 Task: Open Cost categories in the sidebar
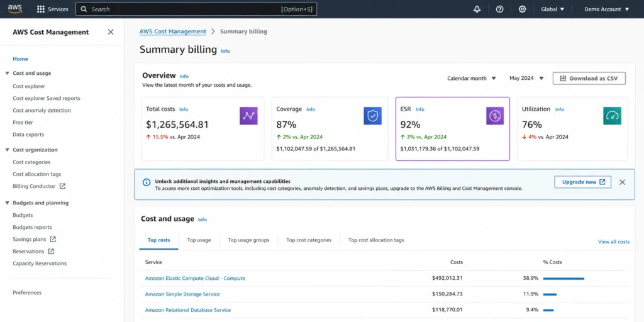point(31,162)
